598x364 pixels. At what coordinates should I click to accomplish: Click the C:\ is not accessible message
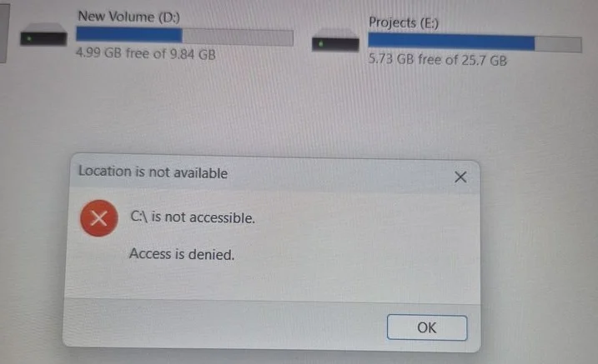click(x=193, y=217)
